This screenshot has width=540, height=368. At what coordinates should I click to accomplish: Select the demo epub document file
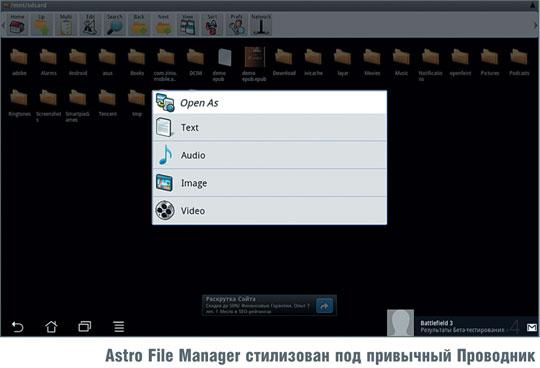pyautogui.click(x=225, y=65)
